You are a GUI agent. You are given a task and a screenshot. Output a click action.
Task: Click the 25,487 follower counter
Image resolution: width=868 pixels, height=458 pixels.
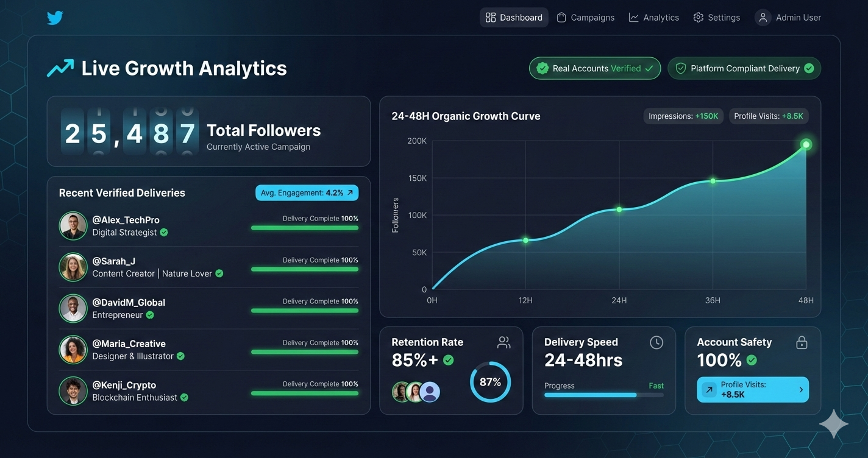(129, 132)
